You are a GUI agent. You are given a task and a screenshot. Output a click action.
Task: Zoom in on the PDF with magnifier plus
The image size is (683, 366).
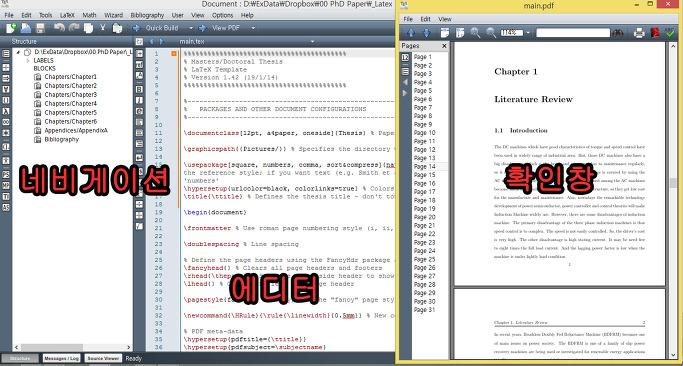coord(475,33)
